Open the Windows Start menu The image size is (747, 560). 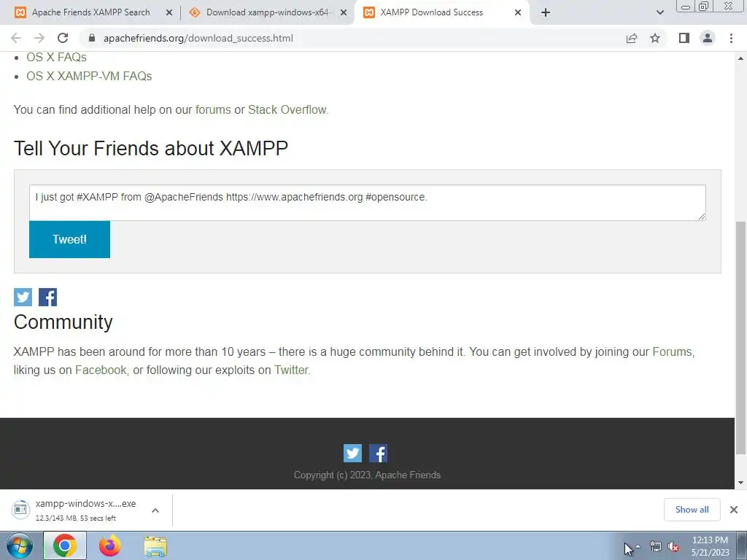(x=19, y=545)
